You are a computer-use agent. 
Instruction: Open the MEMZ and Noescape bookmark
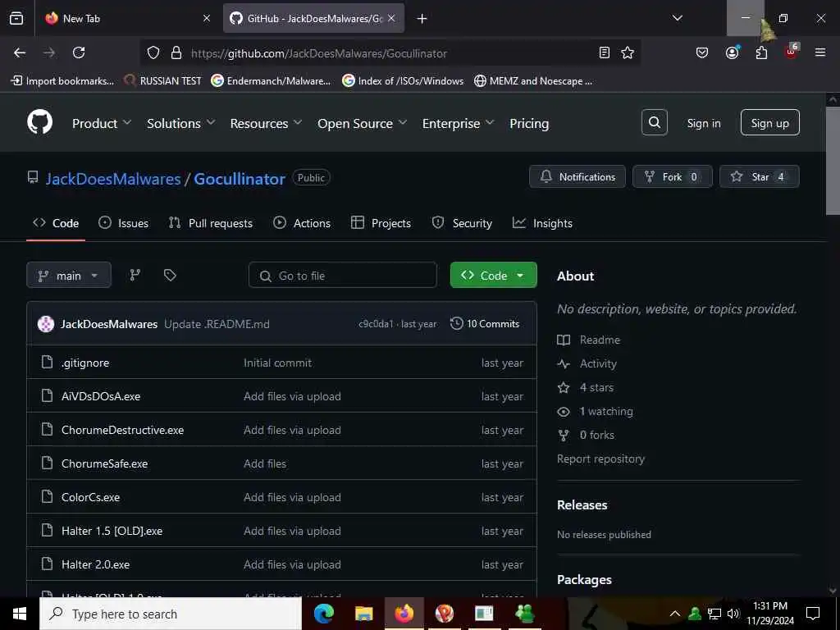click(533, 81)
